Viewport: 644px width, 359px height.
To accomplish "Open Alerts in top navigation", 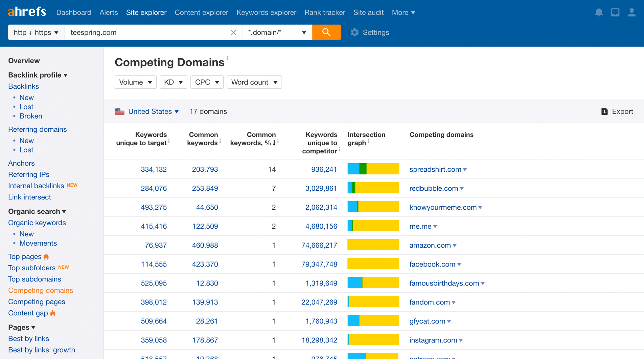I will point(109,13).
